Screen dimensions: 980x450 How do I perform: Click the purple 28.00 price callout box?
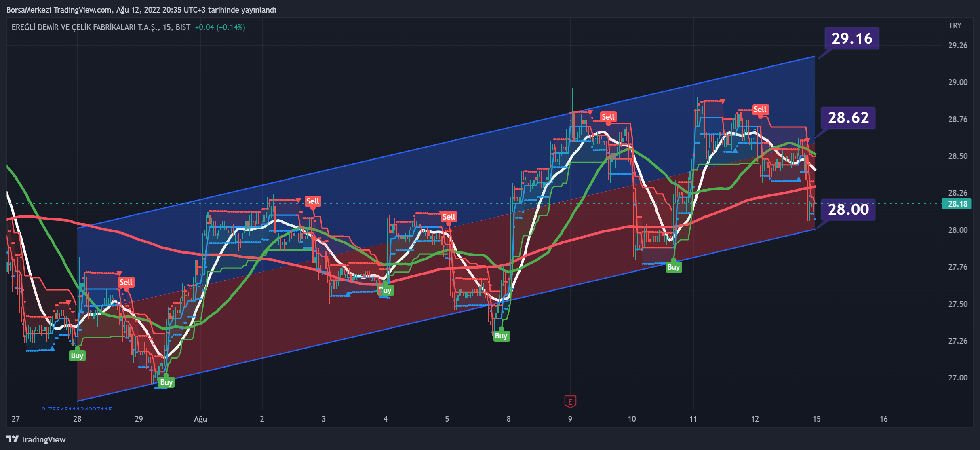(x=849, y=209)
